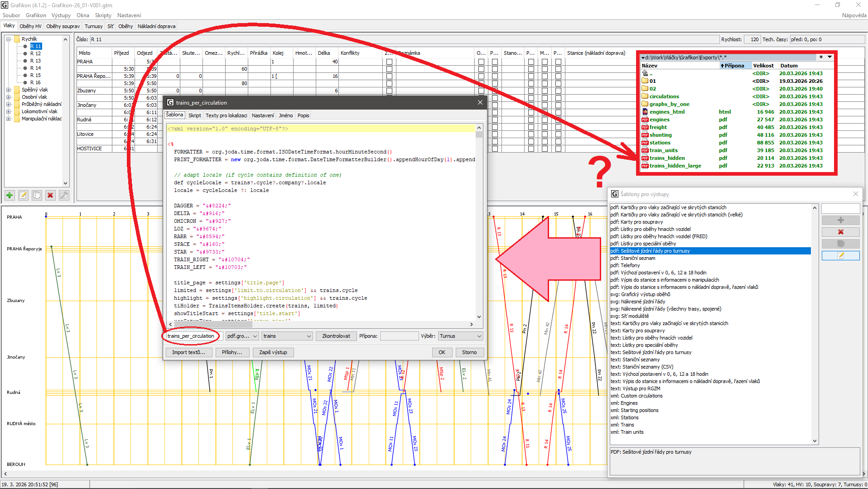Toggle the checkbox in the PRAHA Řeporyje row
Image resolution: width=868 pixels, height=489 pixels.
pos(389,76)
